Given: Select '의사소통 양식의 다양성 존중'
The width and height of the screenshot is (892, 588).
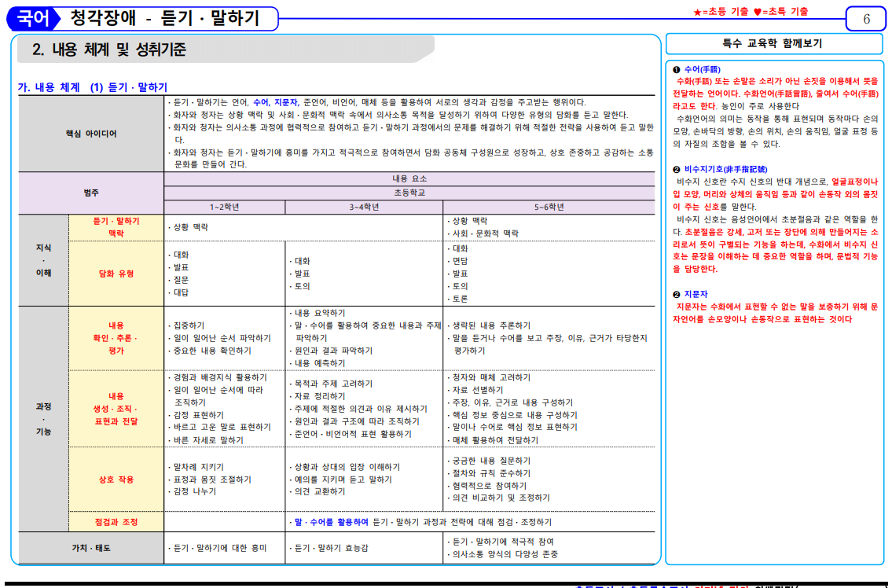Looking at the screenshot, I should tap(505, 554).
